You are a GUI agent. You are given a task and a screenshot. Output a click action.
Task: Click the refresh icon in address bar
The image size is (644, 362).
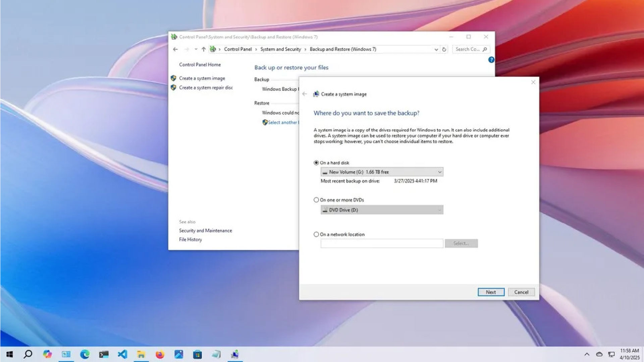coord(444,49)
